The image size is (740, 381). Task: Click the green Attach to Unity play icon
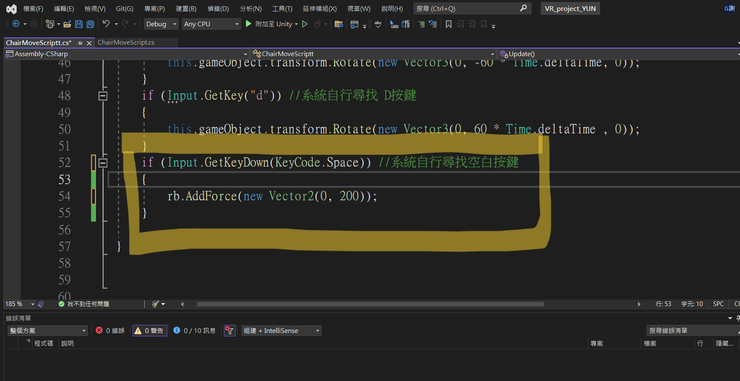coord(249,24)
